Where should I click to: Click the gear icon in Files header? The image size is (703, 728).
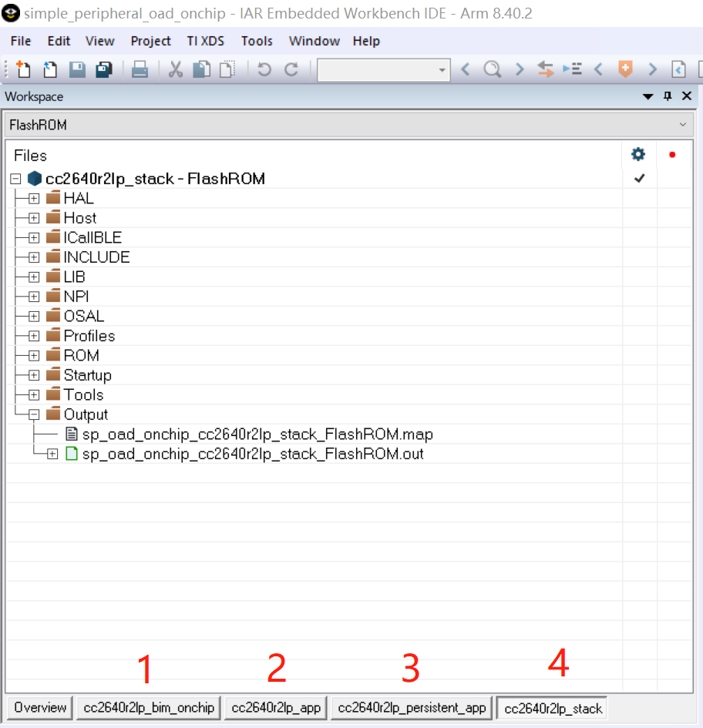coord(638,154)
